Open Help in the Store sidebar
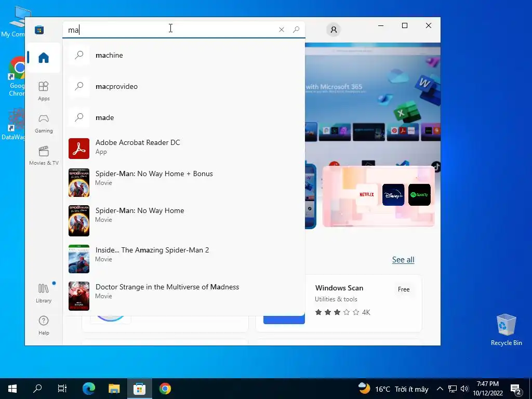 tap(44, 325)
